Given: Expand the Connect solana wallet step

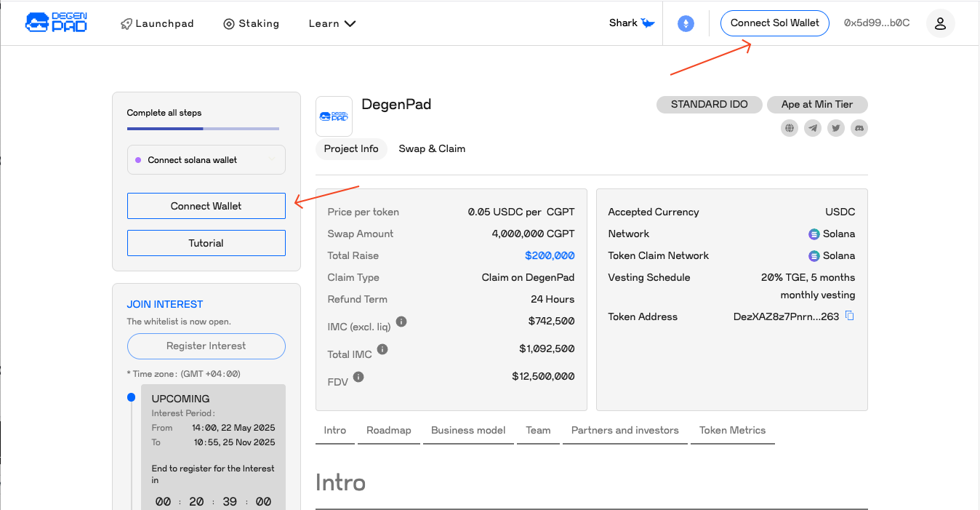Looking at the screenshot, I should tap(206, 160).
